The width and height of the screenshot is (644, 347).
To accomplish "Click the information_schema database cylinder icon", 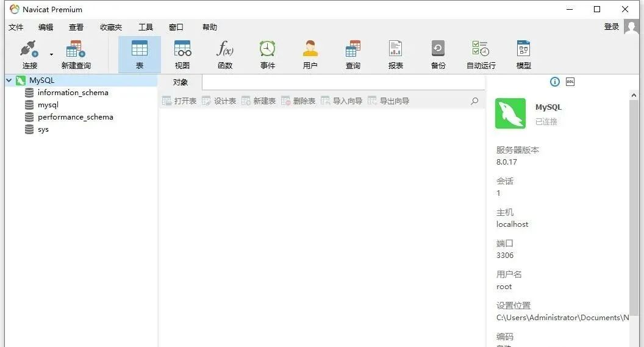I will [x=29, y=93].
